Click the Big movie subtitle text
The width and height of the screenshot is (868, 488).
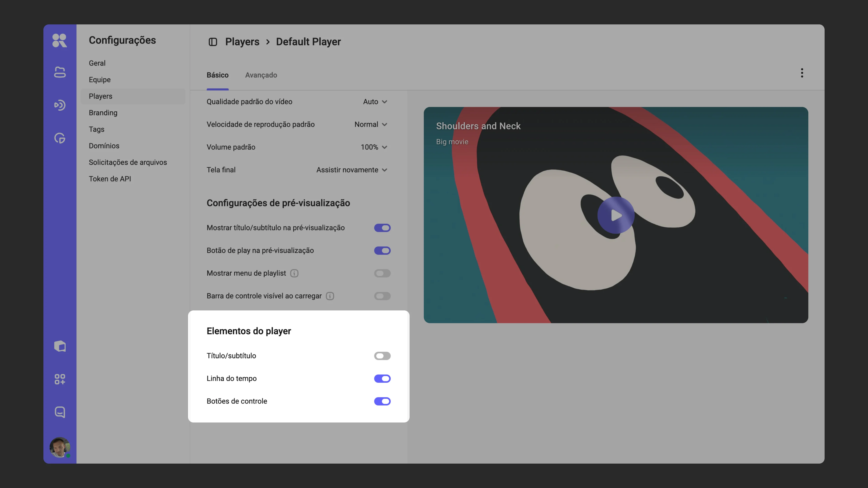tap(452, 142)
